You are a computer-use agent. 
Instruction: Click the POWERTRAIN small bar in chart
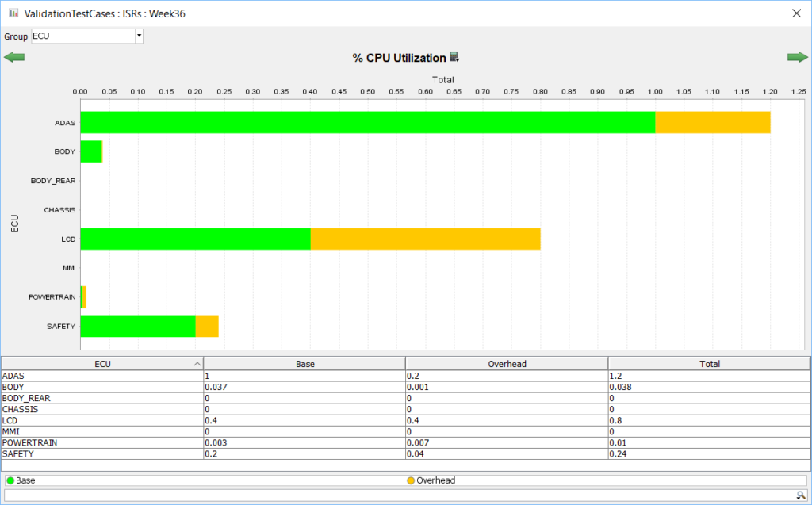(83, 296)
